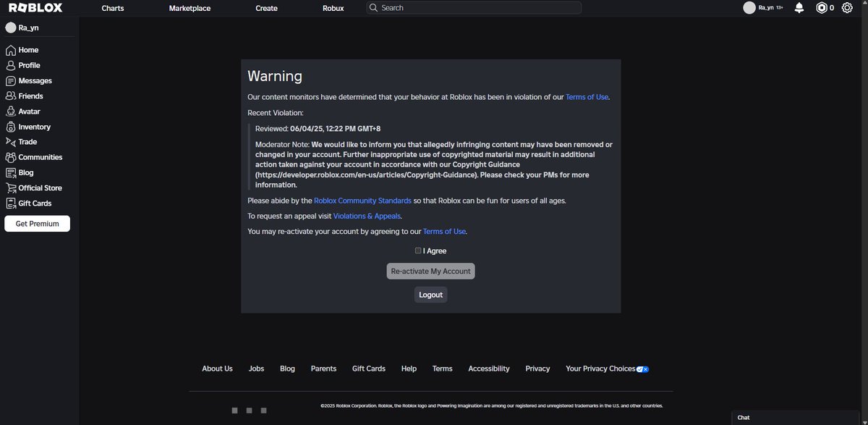
Task: Click Gift Cards footer link
Action: tap(369, 369)
